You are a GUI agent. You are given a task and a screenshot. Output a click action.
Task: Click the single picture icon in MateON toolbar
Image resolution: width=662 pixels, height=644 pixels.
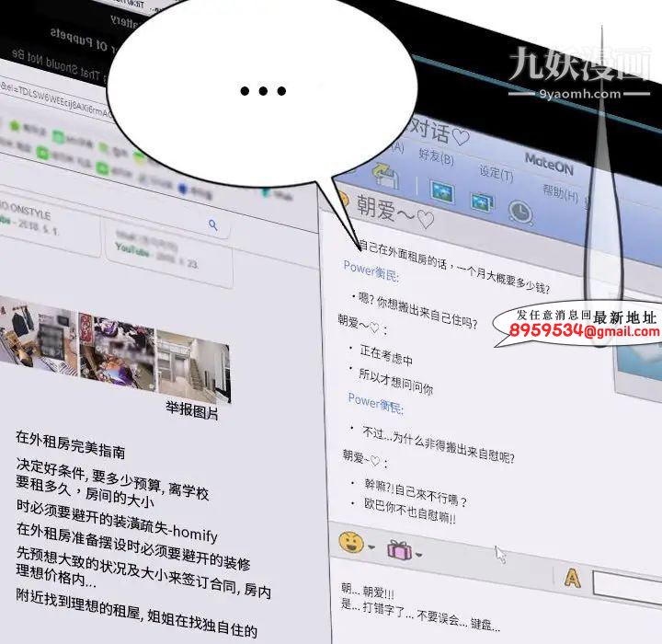(x=442, y=191)
